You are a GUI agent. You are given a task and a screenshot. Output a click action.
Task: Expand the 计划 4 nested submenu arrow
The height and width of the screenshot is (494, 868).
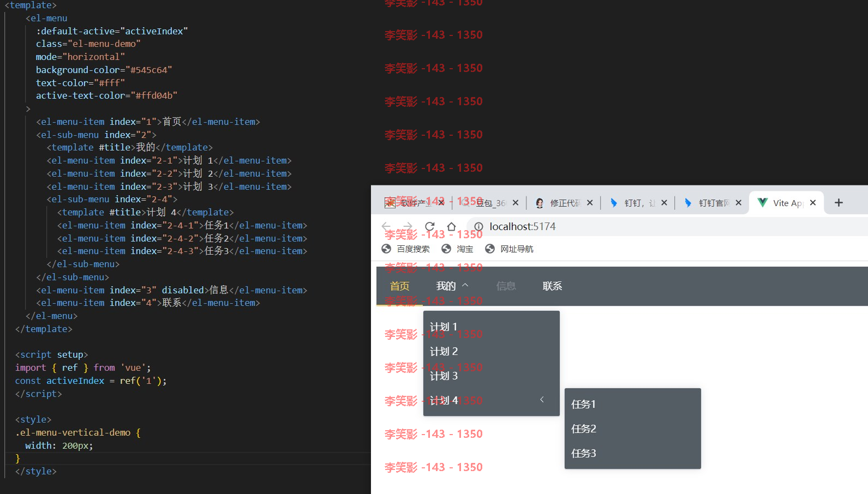(542, 400)
